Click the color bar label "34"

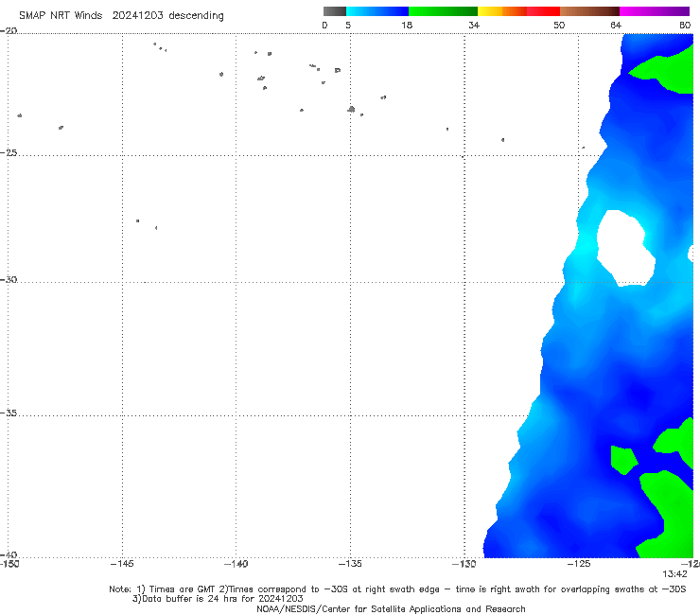474,25
